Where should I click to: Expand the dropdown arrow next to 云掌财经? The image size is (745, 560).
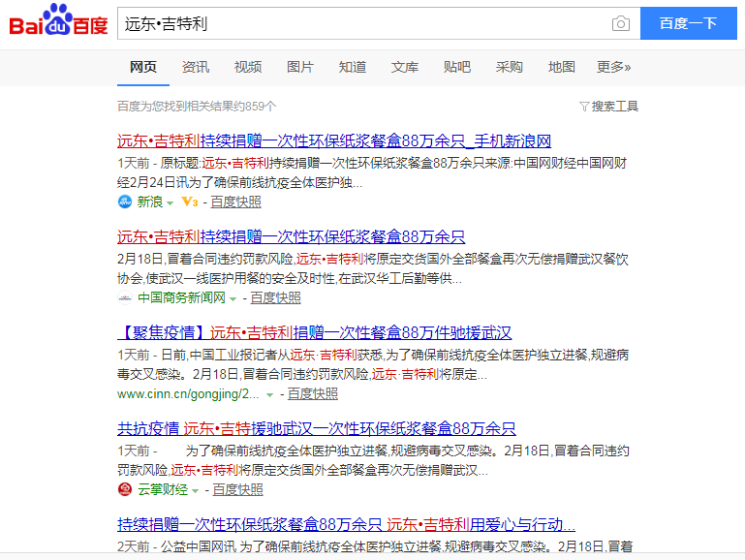[x=195, y=491]
